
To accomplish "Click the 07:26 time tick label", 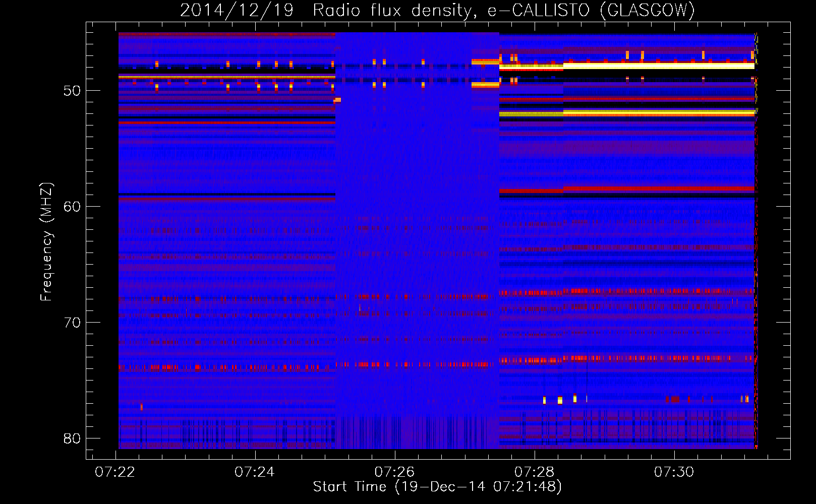I will (394, 472).
